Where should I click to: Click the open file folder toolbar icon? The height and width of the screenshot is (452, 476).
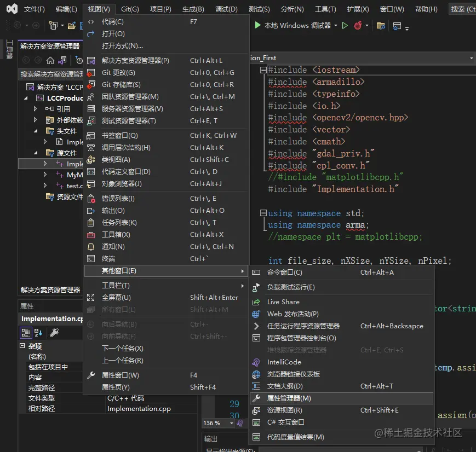(x=72, y=26)
